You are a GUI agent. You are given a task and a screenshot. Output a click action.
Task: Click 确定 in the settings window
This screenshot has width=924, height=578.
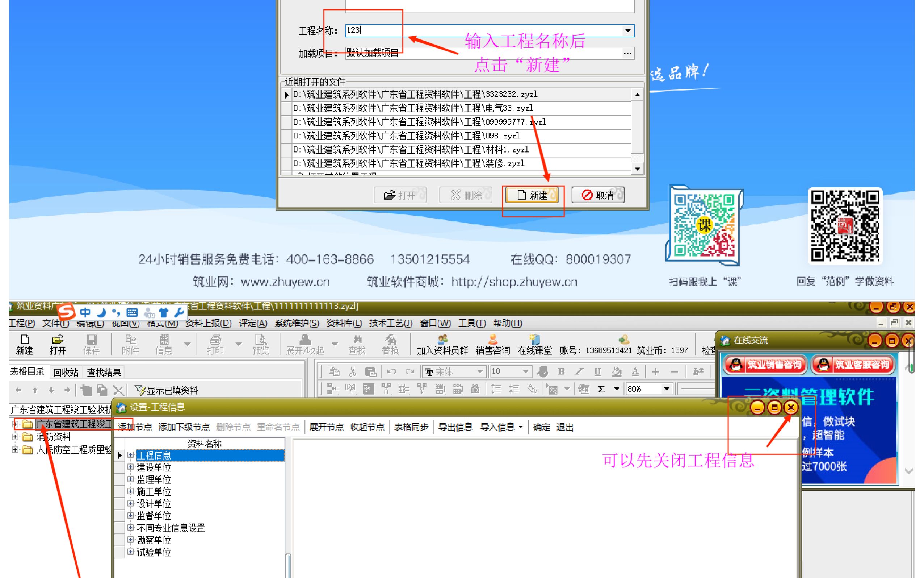(x=541, y=427)
